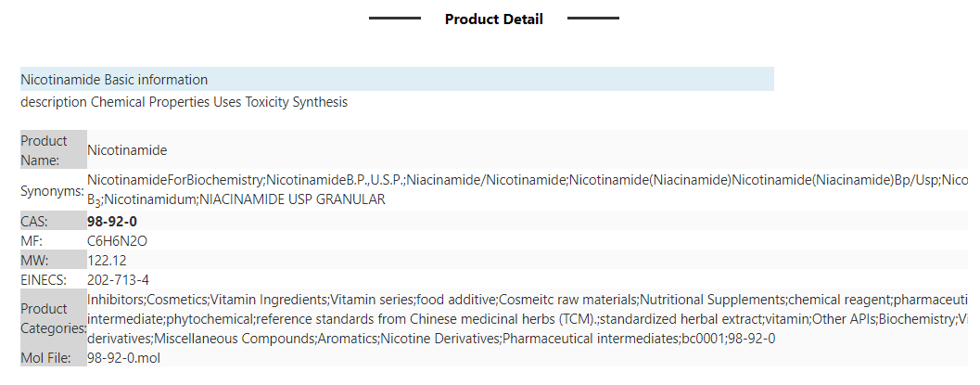Click the Mol File row label

(x=45, y=358)
